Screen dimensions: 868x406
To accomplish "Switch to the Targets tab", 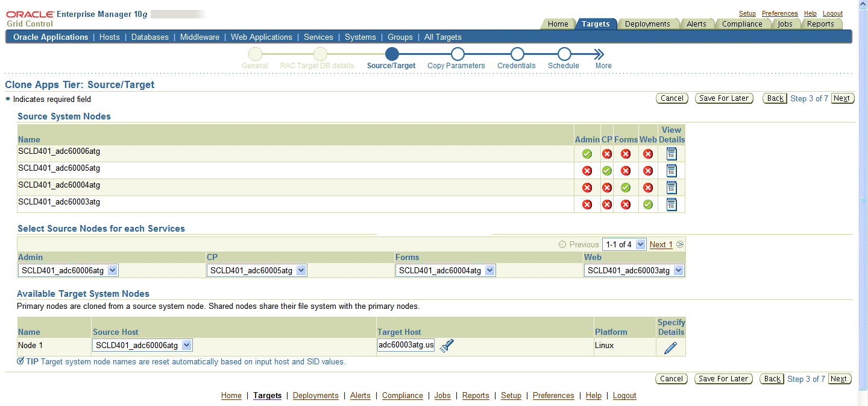I will tap(596, 24).
